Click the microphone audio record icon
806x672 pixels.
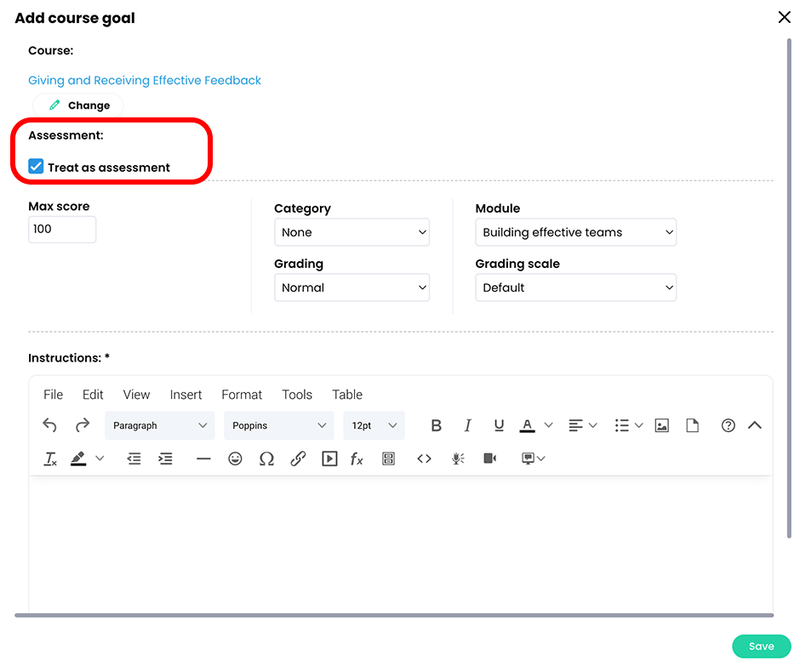[458, 458]
